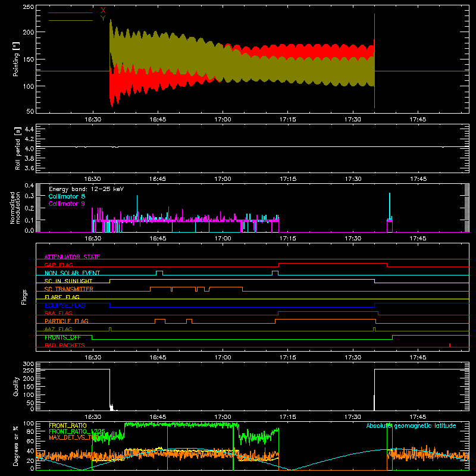Click the Normalized modulation axis title

click(15, 208)
